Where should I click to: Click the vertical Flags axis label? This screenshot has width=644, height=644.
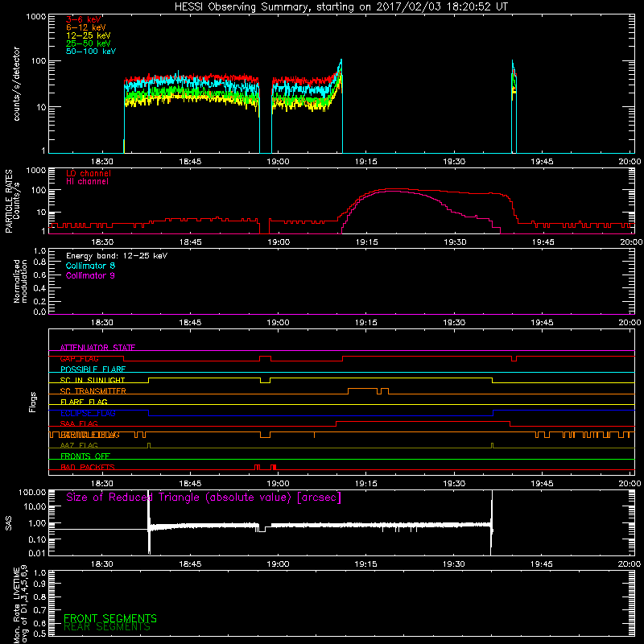tap(33, 402)
